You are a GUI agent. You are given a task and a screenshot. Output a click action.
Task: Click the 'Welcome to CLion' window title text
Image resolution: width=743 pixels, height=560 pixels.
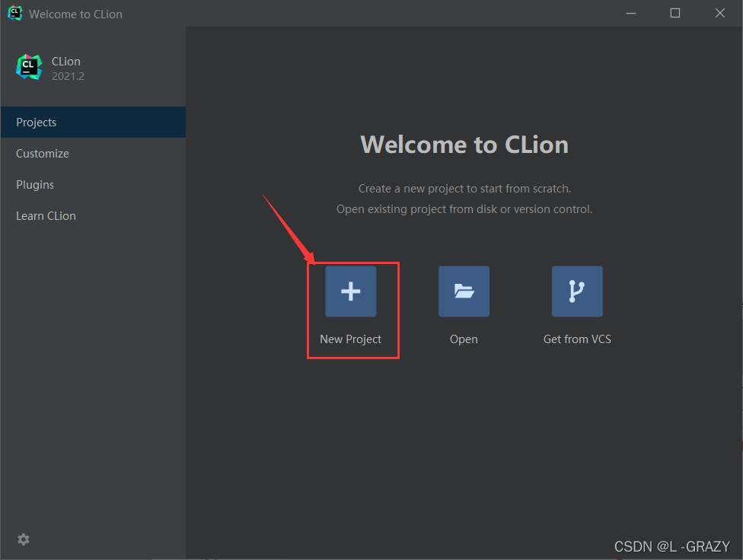[75, 14]
